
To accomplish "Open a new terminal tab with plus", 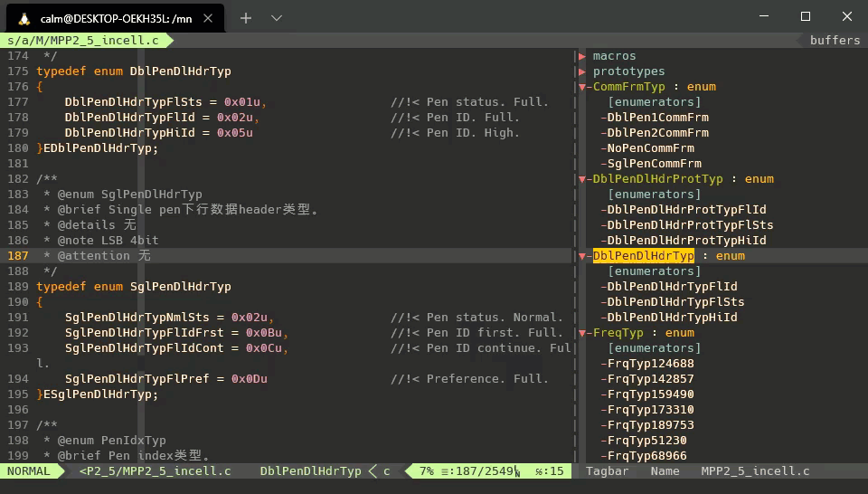I will click(246, 18).
